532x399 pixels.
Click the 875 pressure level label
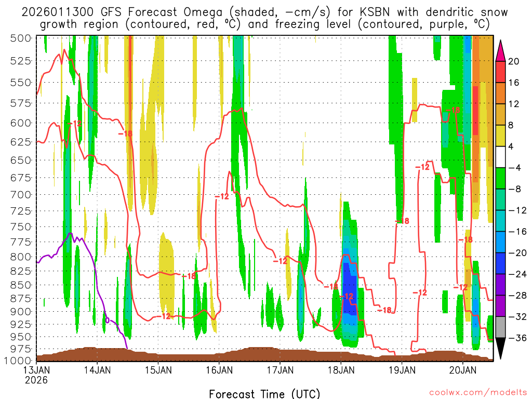[21, 299]
